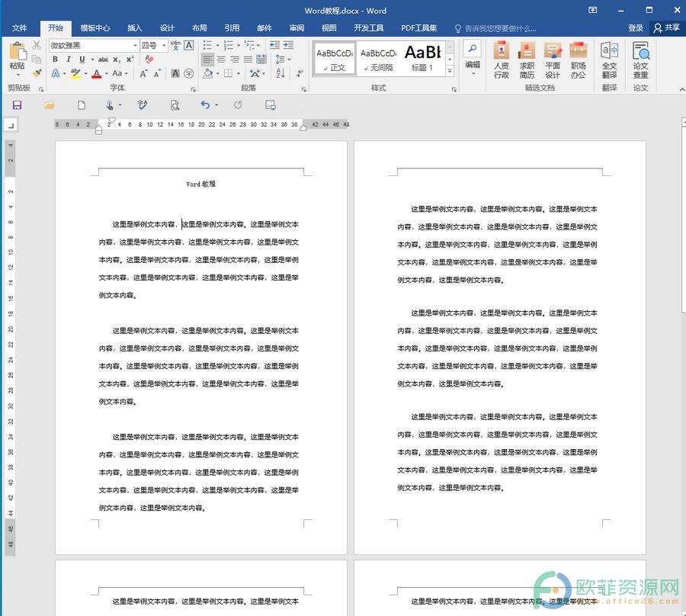Toggle show/hide paragraph marks
Image resolution: width=686 pixels, height=616 pixels.
click(300, 73)
